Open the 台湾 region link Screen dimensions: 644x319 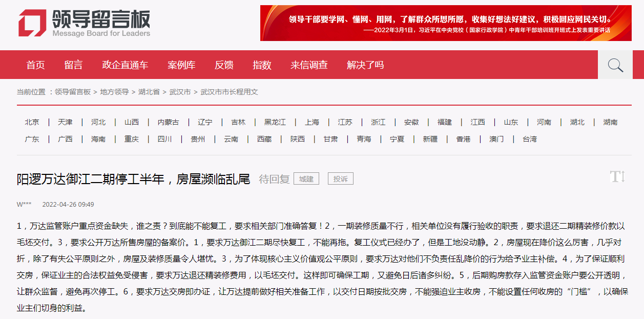point(530,139)
